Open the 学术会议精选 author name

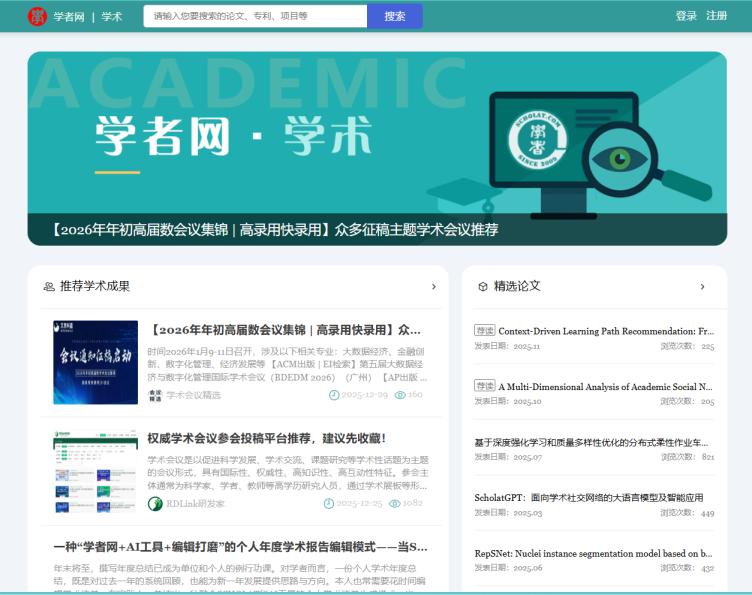193,395
